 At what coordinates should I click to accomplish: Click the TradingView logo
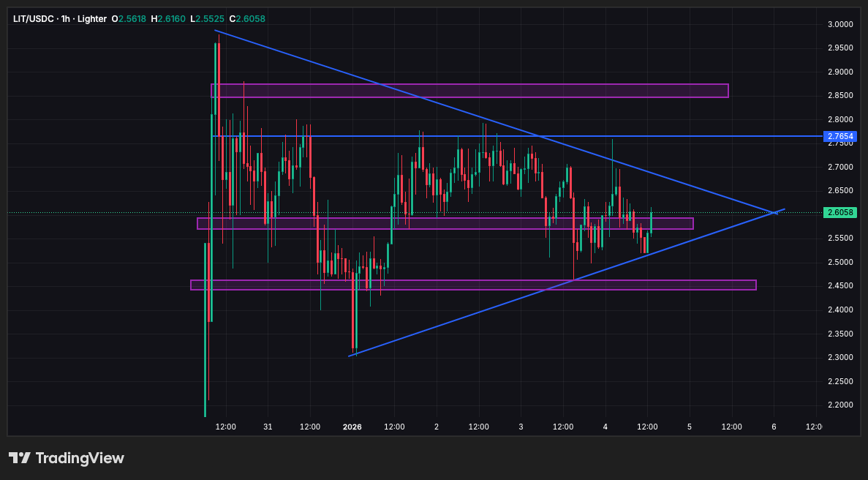(67, 458)
